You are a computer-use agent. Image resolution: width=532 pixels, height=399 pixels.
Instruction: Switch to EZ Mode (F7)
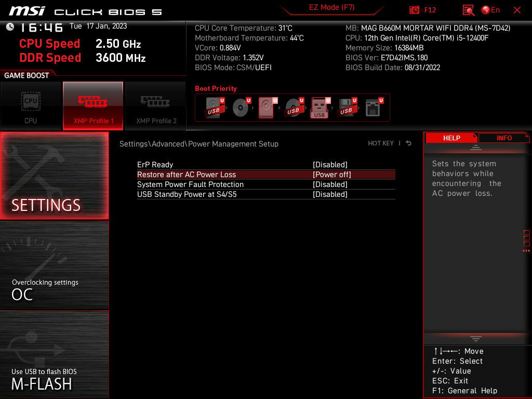tap(331, 7)
